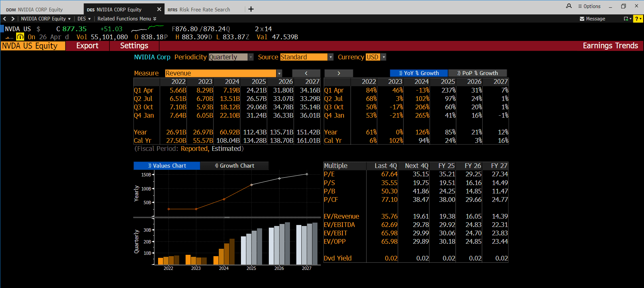644x288 pixels.
Task: Open the Settings menu
Action: (x=134, y=46)
